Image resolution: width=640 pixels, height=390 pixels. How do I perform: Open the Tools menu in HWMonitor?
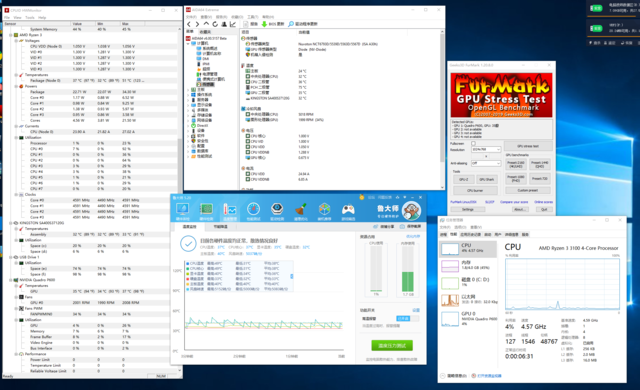pyautogui.click(x=30, y=18)
